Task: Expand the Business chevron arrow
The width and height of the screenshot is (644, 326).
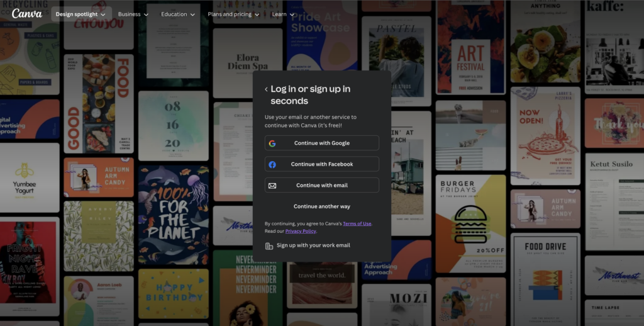Action: (146, 14)
